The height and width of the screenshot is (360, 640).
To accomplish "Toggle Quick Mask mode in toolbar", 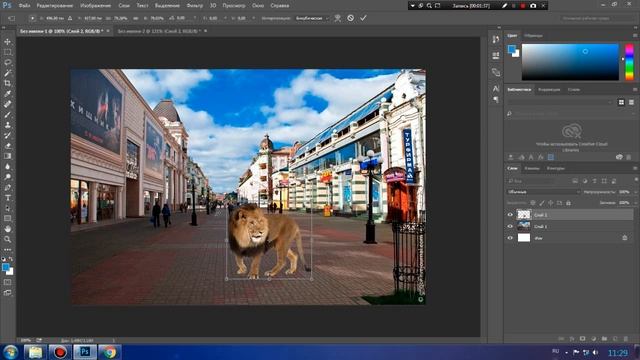I will [7, 282].
